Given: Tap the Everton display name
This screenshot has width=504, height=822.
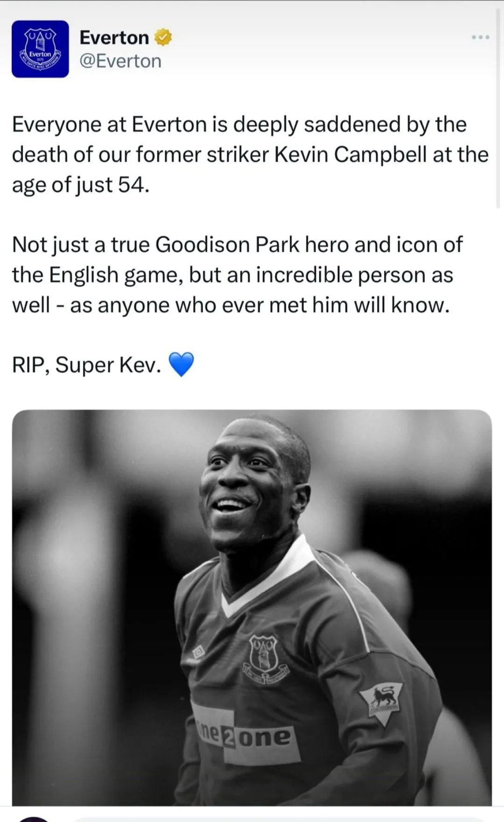Looking at the screenshot, I should click(x=114, y=37).
